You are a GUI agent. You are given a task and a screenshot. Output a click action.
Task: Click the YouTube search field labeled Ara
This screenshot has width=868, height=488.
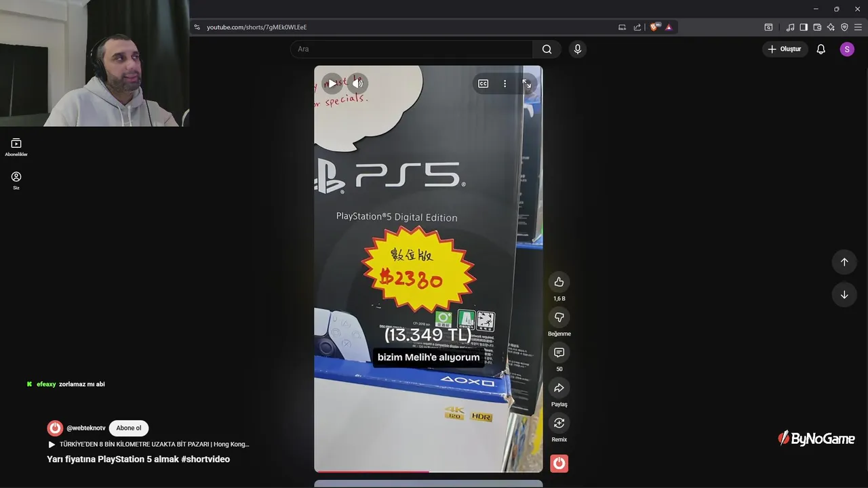tap(412, 49)
